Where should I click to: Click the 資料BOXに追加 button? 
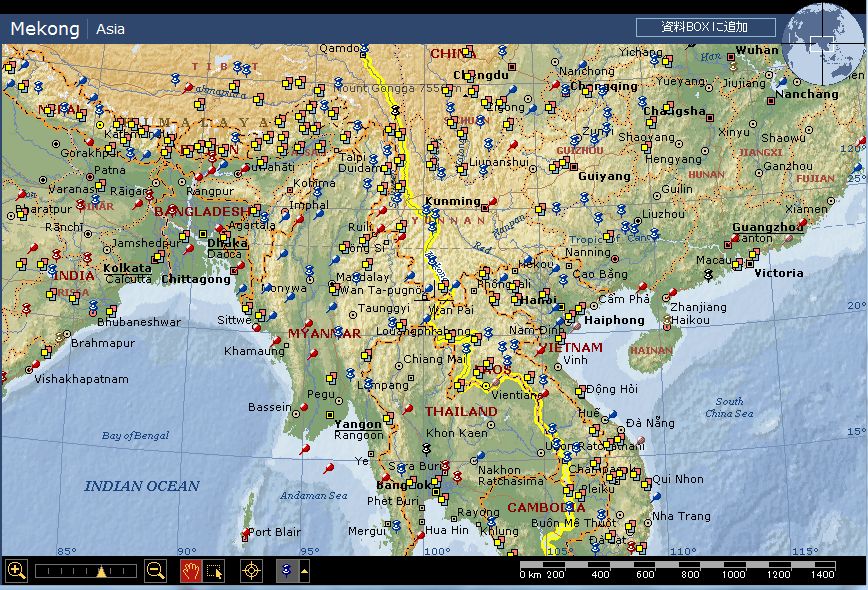705,27
